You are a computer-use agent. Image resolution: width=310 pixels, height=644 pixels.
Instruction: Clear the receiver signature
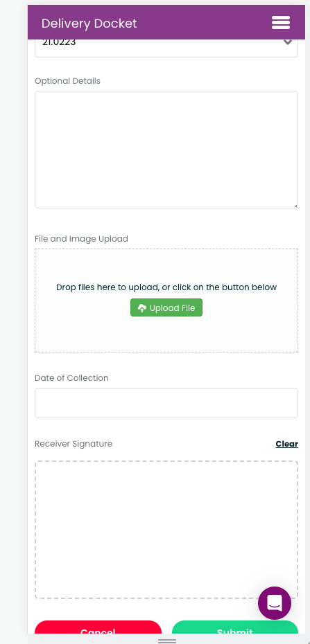tap(287, 444)
